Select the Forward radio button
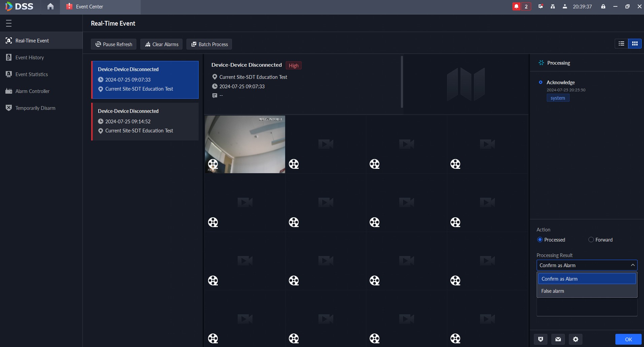The image size is (644, 347). pos(591,240)
